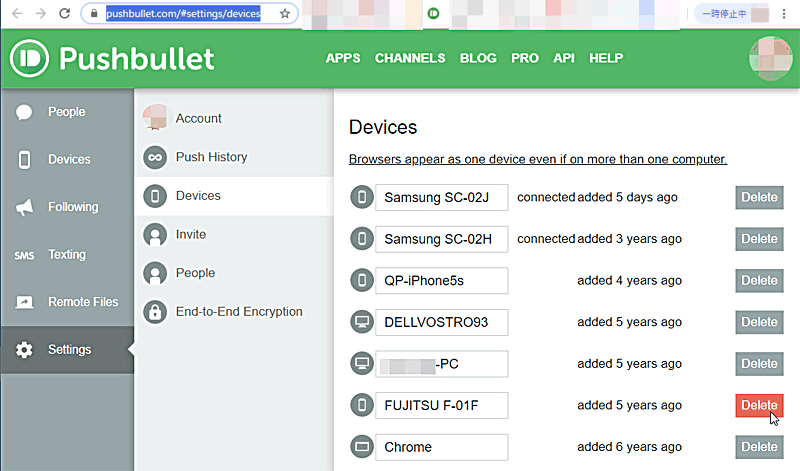The image size is (800, 471).
Task: Click the Push History infinity icon
Action: [155, 157]
